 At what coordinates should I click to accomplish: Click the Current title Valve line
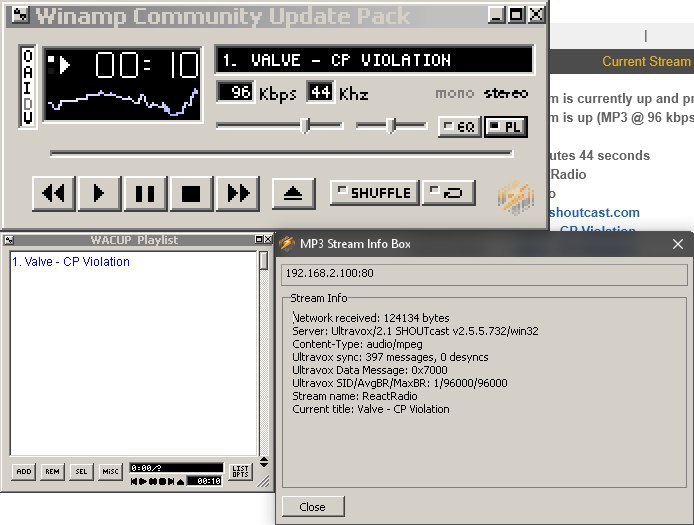[x=370, y=409]
